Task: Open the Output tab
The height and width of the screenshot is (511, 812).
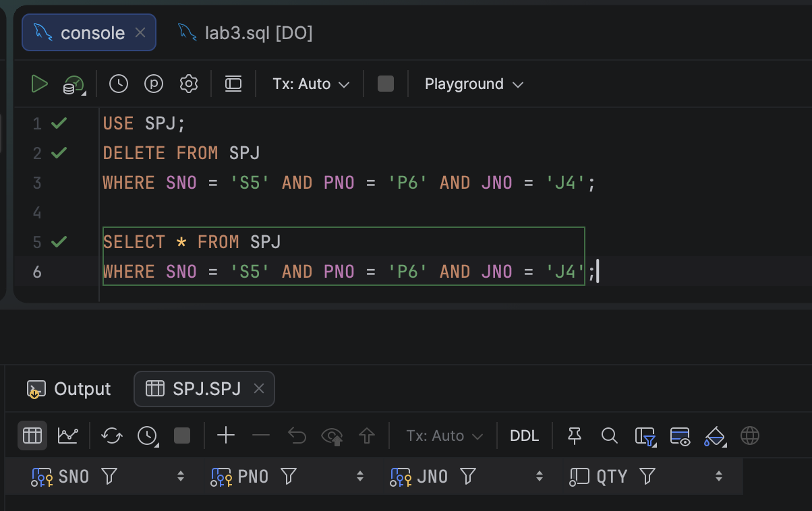Action: coord(69,389)
